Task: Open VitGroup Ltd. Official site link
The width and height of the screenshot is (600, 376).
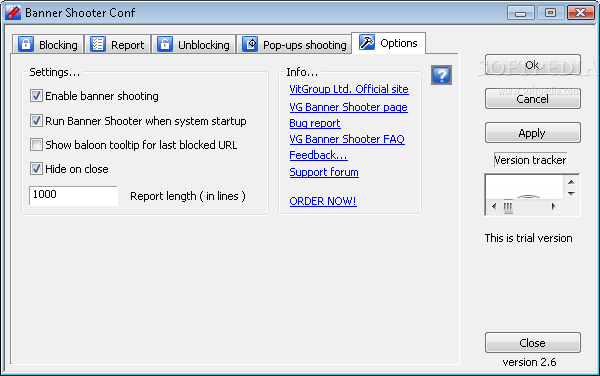Action: (349, 89)
